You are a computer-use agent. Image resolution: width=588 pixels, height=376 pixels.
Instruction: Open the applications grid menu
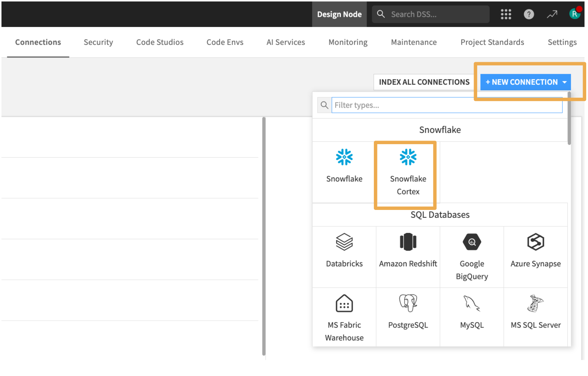tap(506, 14)
